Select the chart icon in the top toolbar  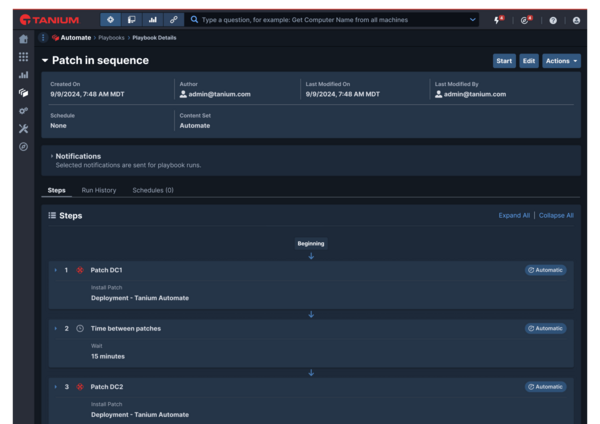153,20
